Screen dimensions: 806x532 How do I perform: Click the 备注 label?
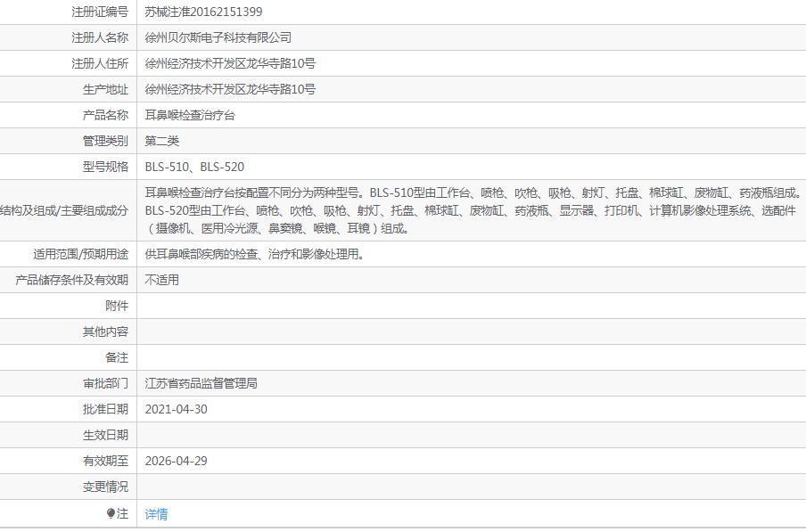click(117, 357)
